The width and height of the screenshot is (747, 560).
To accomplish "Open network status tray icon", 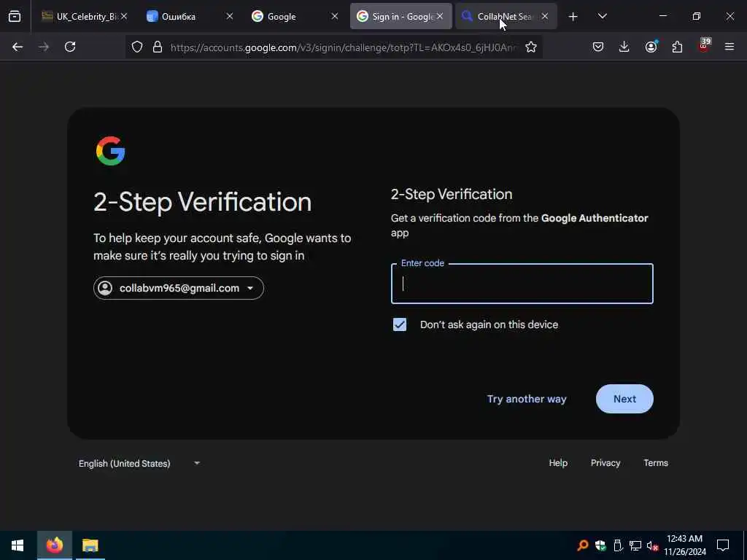I will coord(635,545).
